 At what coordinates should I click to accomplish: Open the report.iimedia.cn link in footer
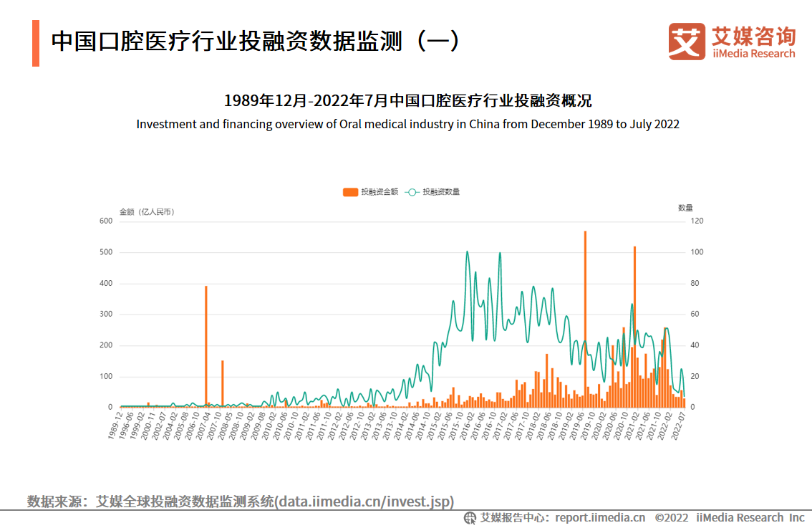[600, 518]
